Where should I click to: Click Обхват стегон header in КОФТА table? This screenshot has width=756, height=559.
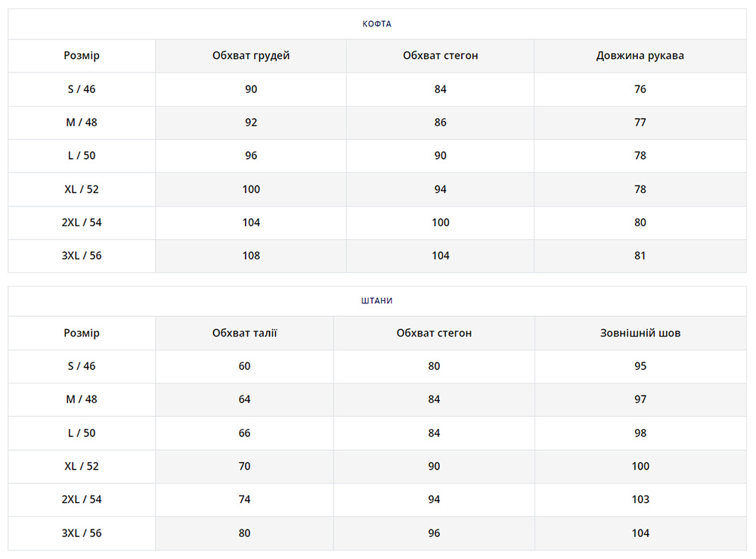click(x=440, y=56)
